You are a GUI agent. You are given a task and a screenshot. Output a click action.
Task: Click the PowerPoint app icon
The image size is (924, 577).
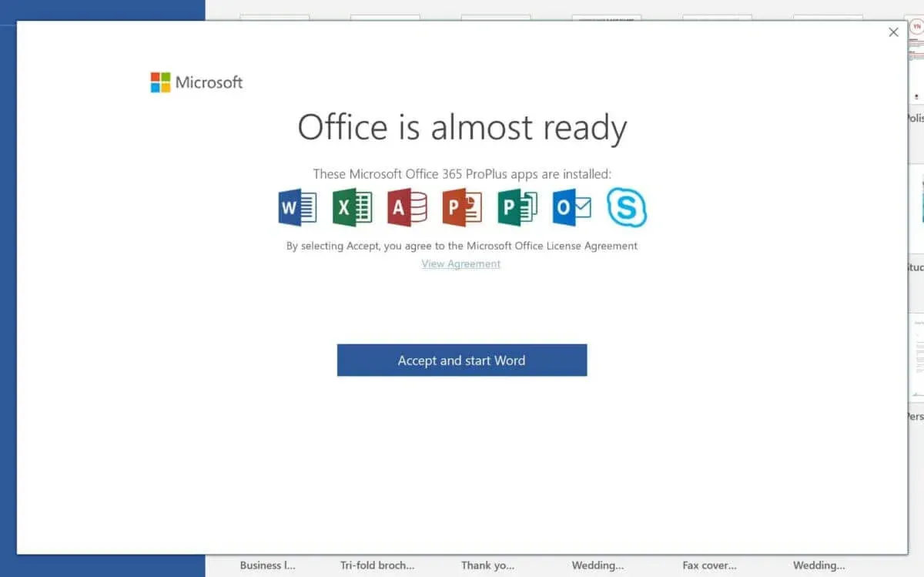pyautogui.click(x=461, y=206)
